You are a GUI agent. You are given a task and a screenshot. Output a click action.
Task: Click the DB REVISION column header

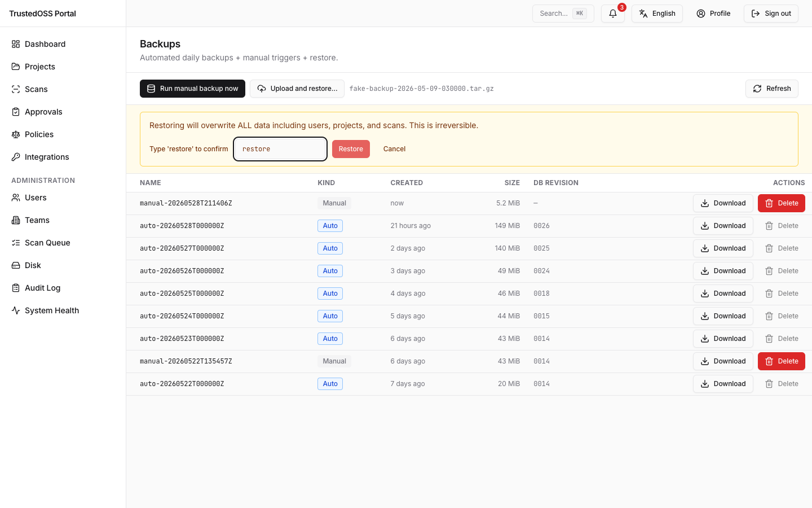pos(556,183)
